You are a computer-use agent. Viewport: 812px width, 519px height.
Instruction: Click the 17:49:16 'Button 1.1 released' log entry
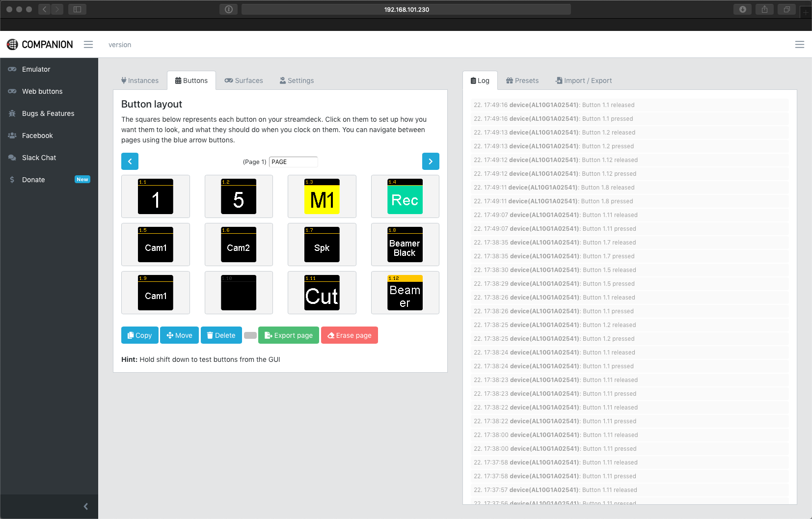pos(630,105)
